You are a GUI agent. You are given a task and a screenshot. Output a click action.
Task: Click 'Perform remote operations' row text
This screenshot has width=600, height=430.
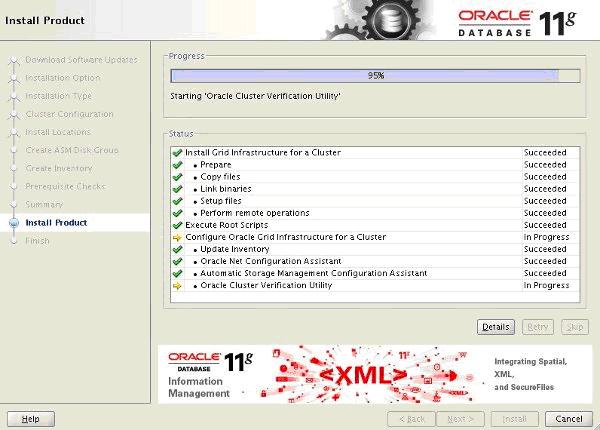click(x=255, y=213)
